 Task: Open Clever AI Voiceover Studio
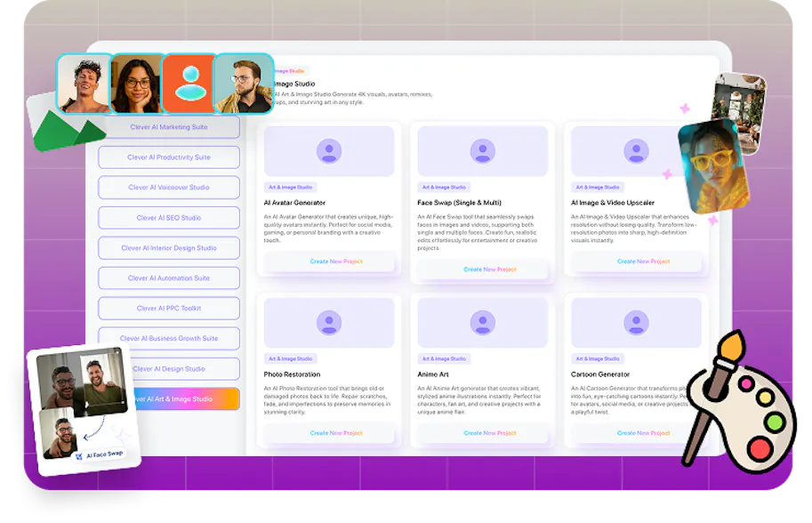(x=168, y=188)
